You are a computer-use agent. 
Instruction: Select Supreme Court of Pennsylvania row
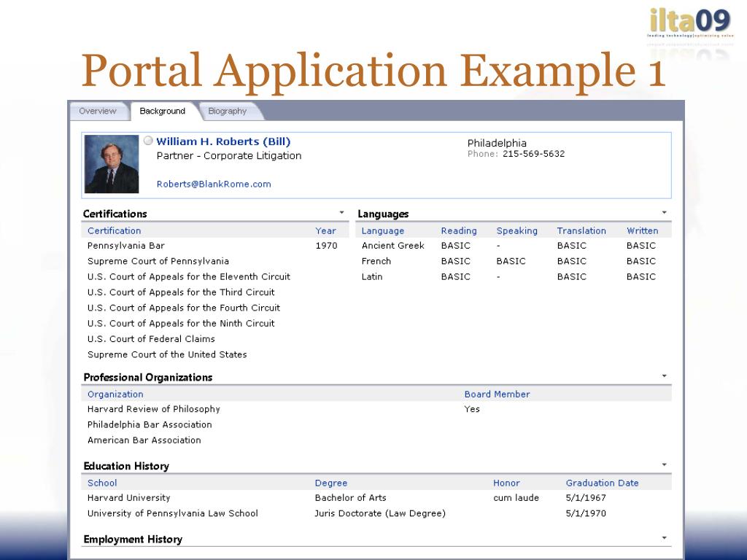pos(215,261)
